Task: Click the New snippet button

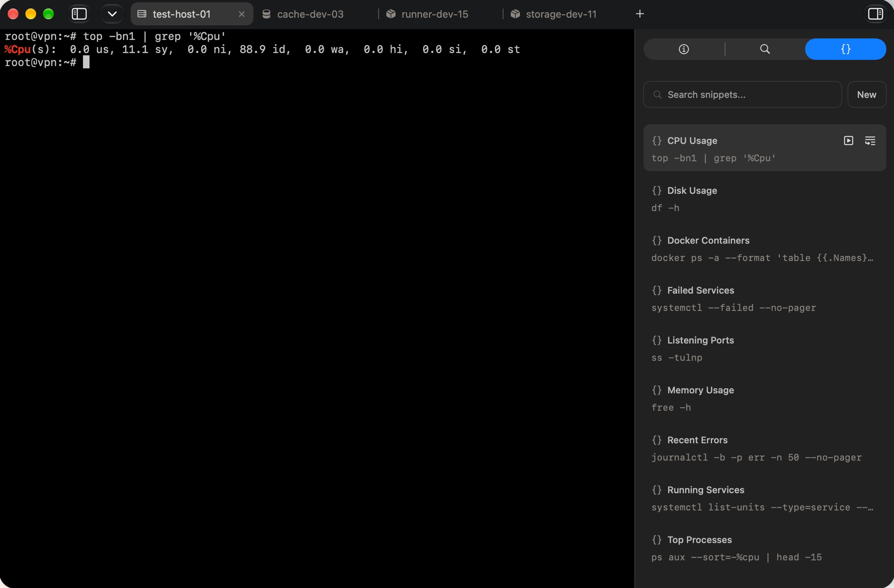Action: [867, 94]
